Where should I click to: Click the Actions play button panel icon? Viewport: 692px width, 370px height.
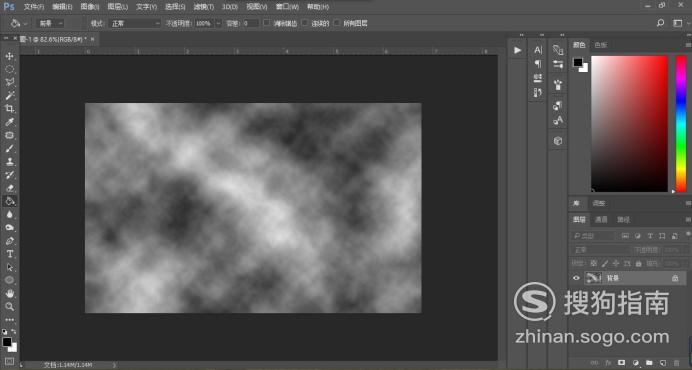[517, 50]
